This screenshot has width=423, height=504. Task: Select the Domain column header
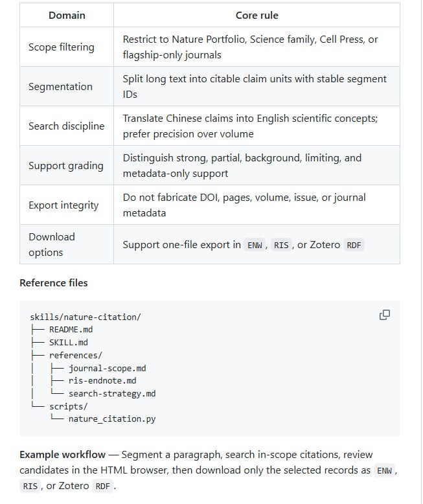67,15
